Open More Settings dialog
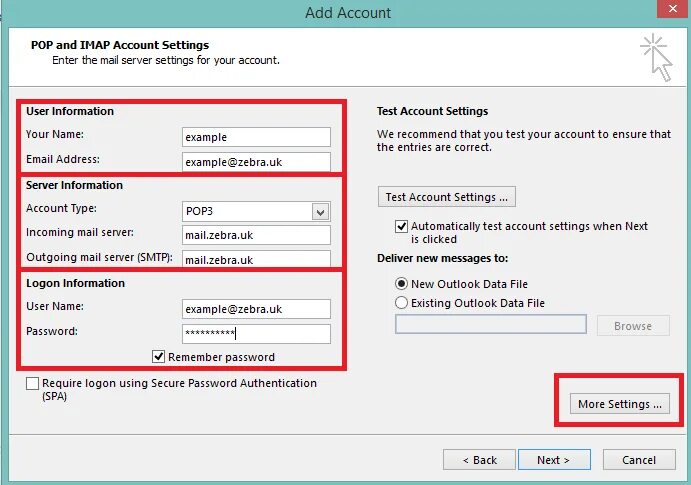This screenshot has height=485, width=691. coord(620,404)
